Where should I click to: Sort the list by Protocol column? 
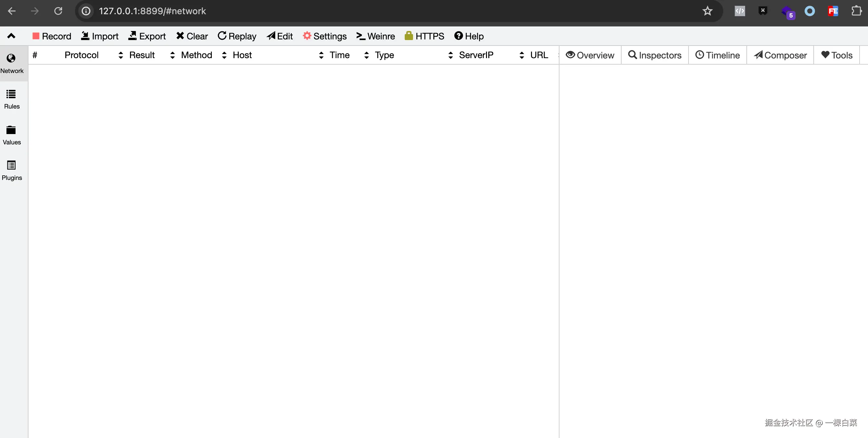click(81, 55)
